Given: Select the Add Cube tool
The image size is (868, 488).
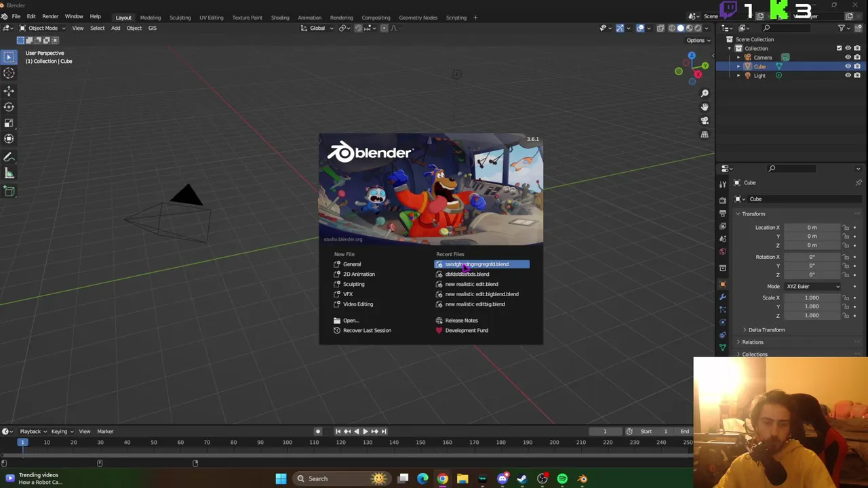Looking at the screenshot, I should tap(9, 191).
